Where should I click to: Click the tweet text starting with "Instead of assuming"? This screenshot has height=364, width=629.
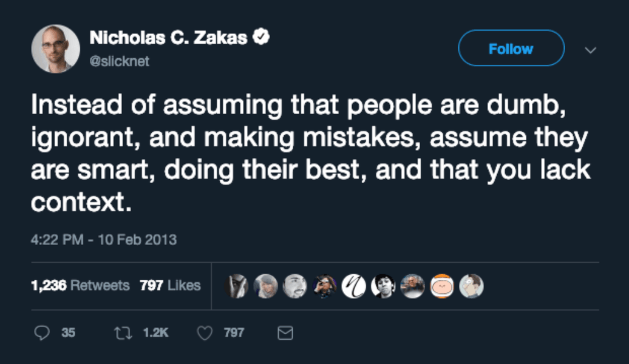tap(310, 154)
